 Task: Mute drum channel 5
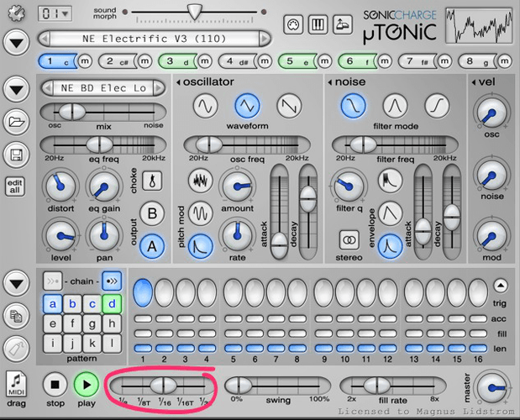click(324, 61)
